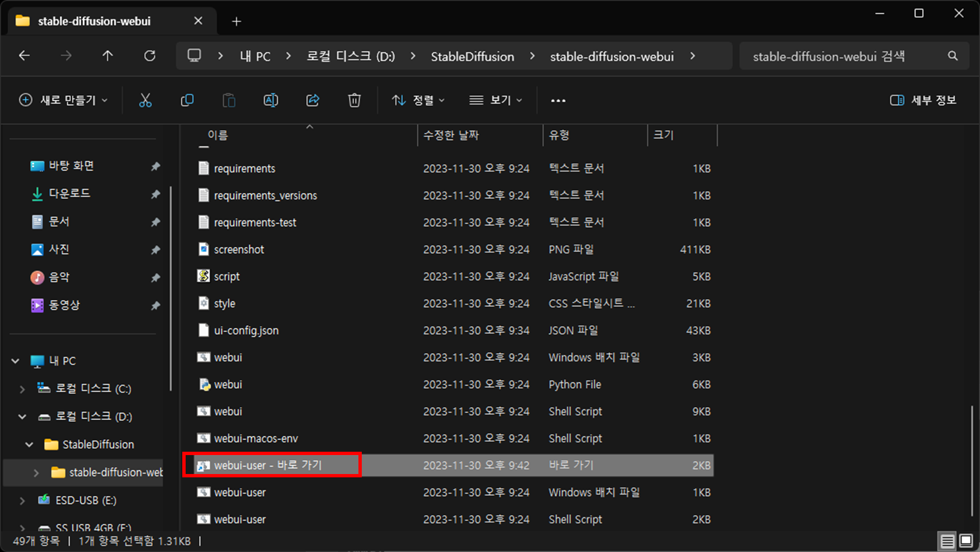The image size is (980, 552).
Task: Click the Copy icon in toolbar
Action: coord(187,100)
